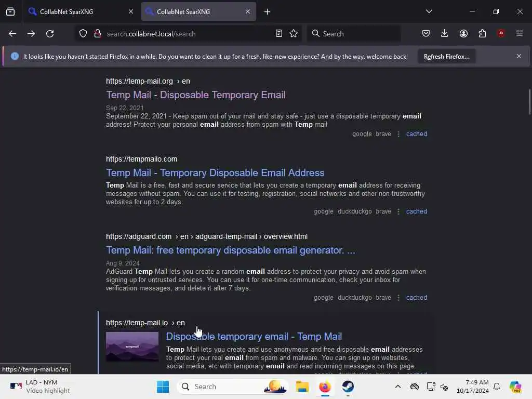Select the second CollabNet SearXNG tab
Viewport: 532px width, 399px height.
(x=198, y=11)
